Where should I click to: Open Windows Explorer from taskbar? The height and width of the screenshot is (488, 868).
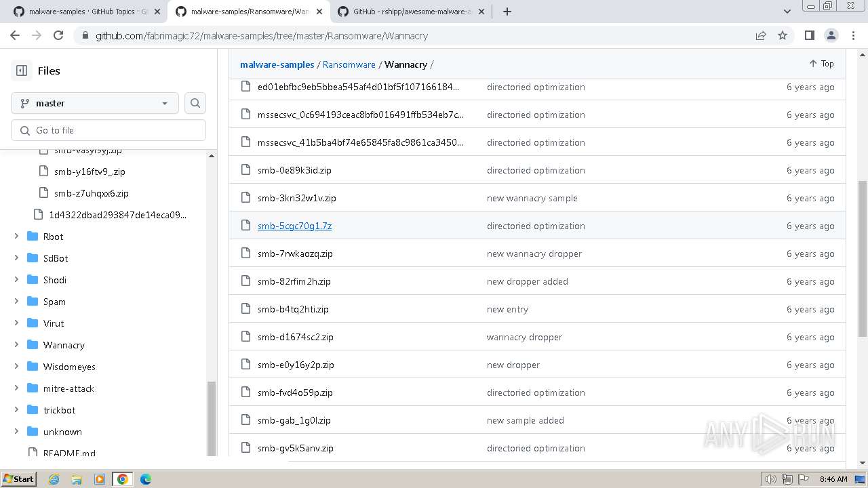tap(77, 479)
